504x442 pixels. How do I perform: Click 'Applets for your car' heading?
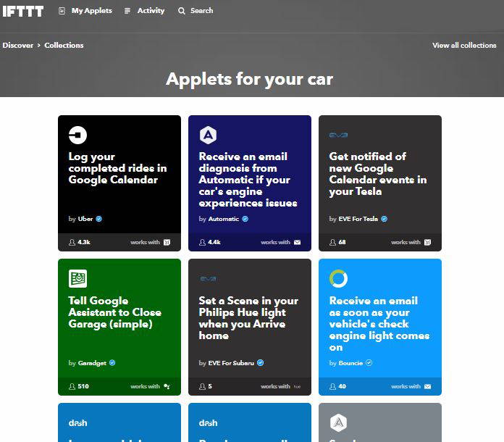pos(249,79)
